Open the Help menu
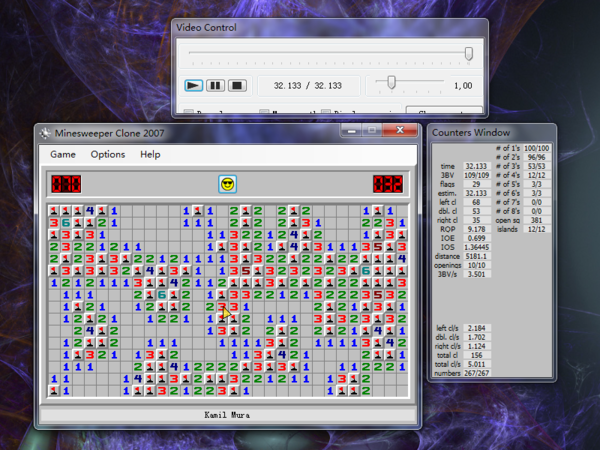600x450 pixels. [150, 155]
